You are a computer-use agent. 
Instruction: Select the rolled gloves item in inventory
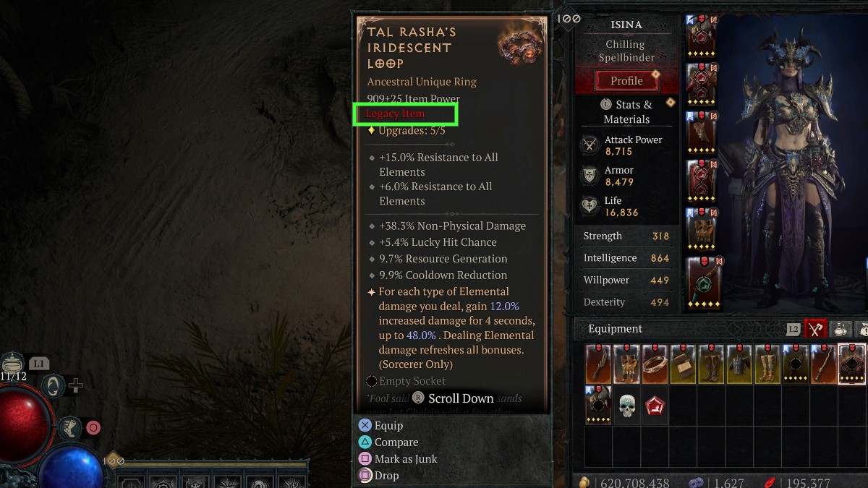pos(684,364)
